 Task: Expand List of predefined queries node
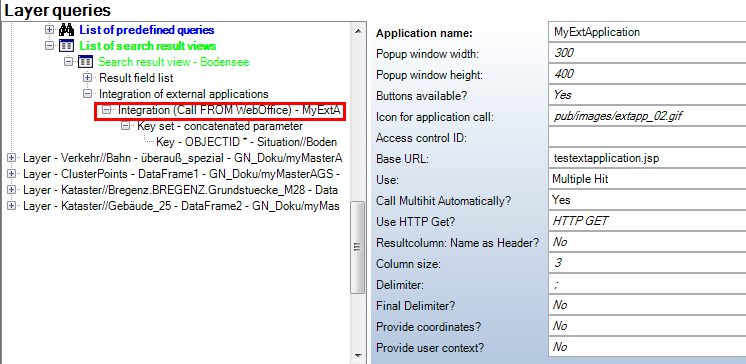(49, 30)
